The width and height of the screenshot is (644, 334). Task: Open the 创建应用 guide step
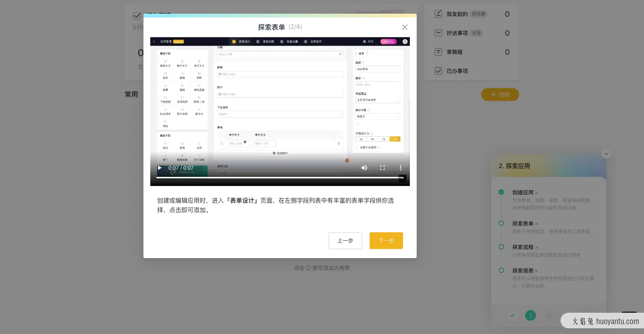click(525, 192)
